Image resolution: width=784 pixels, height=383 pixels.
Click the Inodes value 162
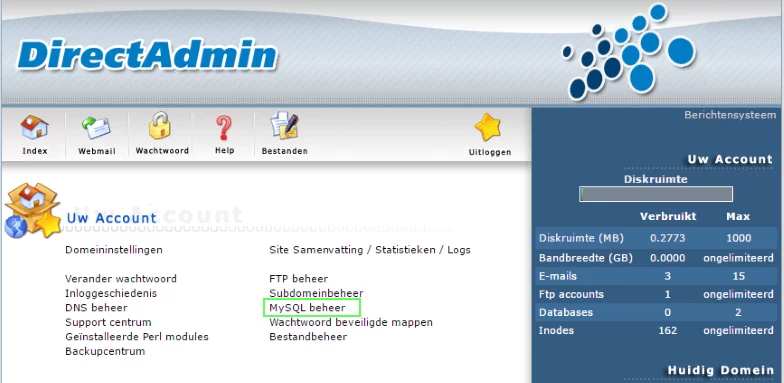tap(668, 330)
